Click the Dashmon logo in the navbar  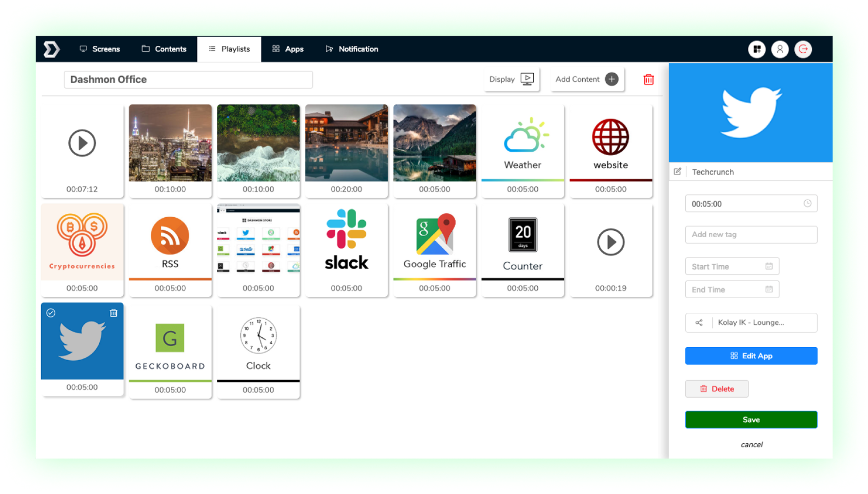pyautogui.click(x=51, y=49)
